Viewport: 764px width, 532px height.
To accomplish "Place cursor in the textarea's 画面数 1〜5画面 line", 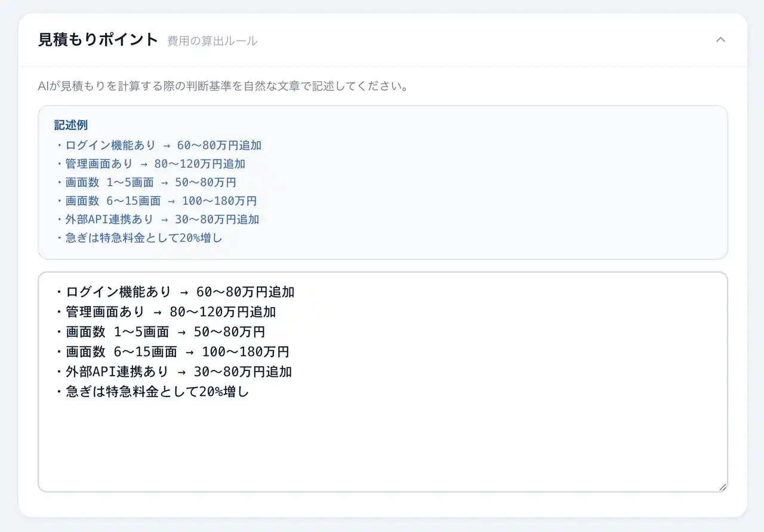I will coord(160,332).
